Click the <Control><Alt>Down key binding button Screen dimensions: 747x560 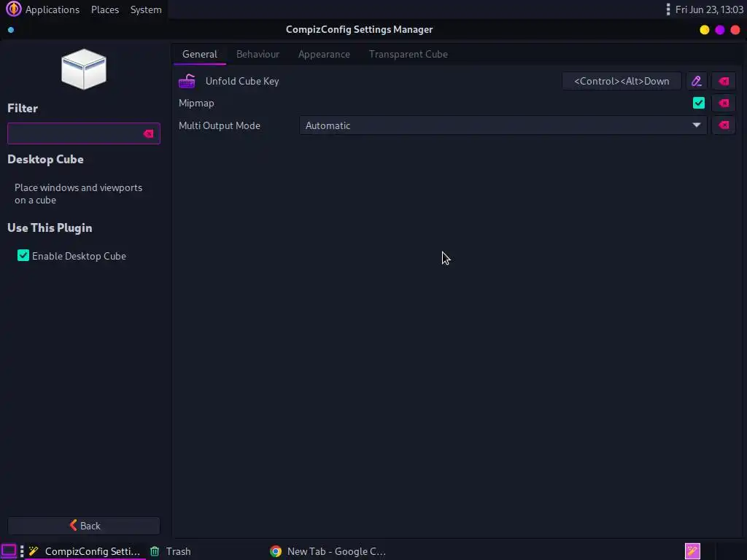click(622, 81)
